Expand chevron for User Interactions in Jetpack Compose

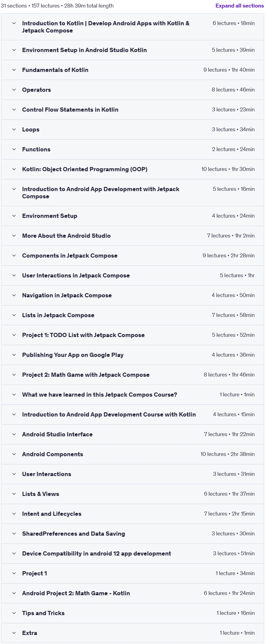(x=14, y=275)
